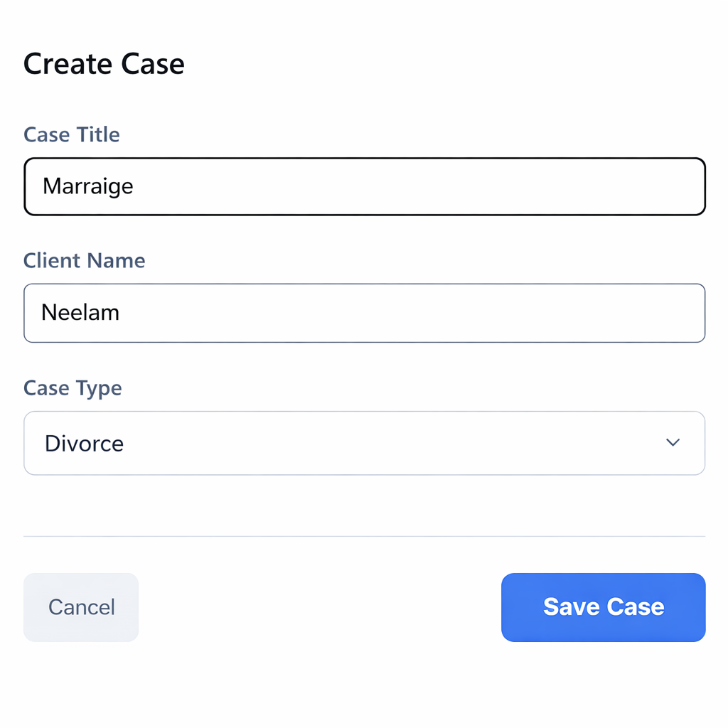Click the text Divorce in the dropdown
Viewport: 728px width, 728px height.
(84, 442)
